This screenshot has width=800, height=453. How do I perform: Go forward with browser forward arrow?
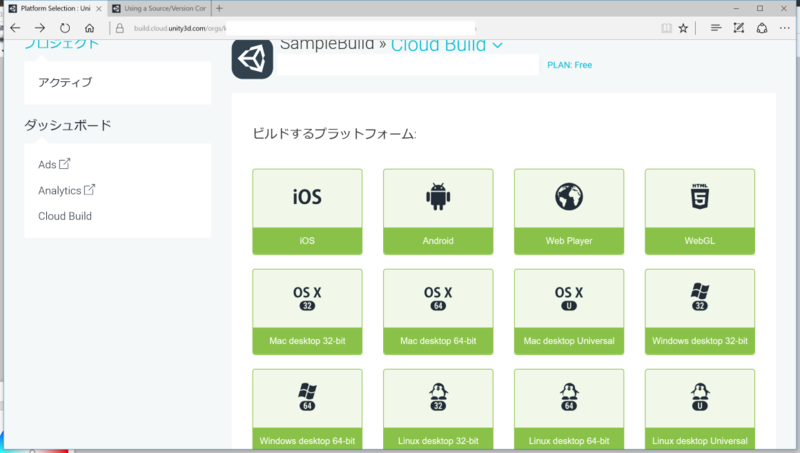click(40, 28)
